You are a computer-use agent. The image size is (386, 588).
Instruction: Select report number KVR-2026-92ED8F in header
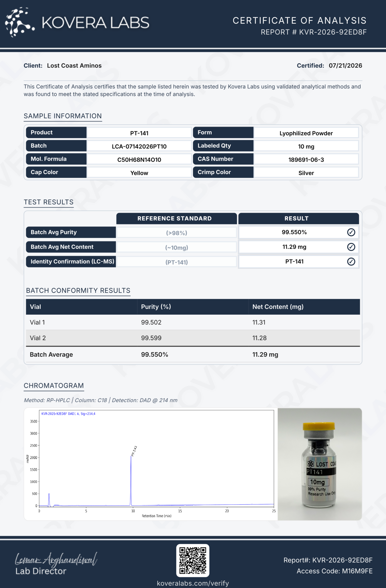[x=333, y=32]
